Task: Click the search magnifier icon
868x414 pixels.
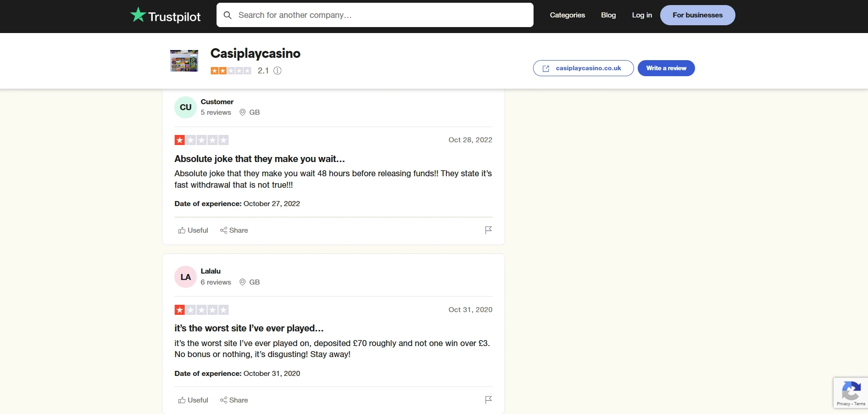Action: [x=228, y=15]
